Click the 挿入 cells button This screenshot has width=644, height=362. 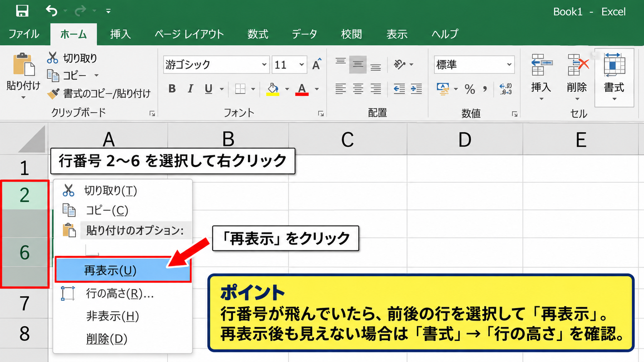[x=541, y=77]
